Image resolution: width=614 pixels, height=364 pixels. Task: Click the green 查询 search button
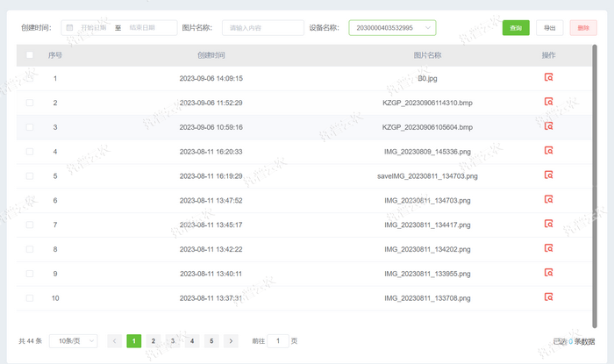516,28
